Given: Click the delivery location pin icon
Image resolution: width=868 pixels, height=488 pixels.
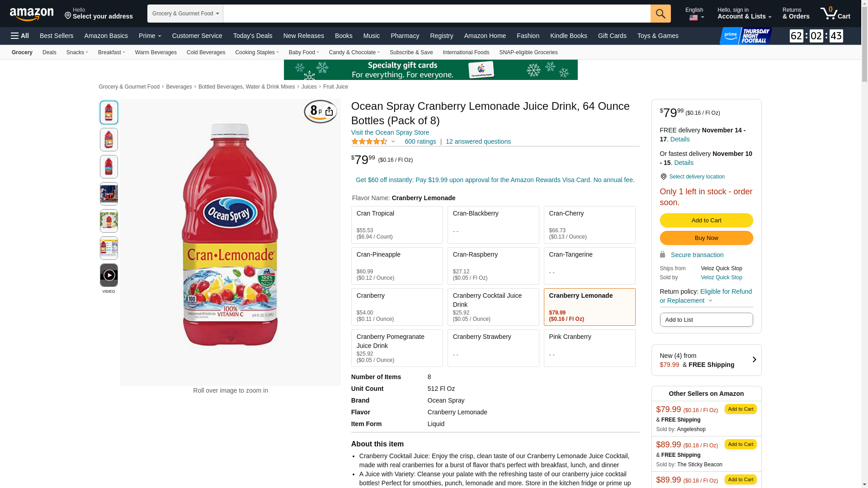Looking at the screenshot, I should (x=663, y=177).
